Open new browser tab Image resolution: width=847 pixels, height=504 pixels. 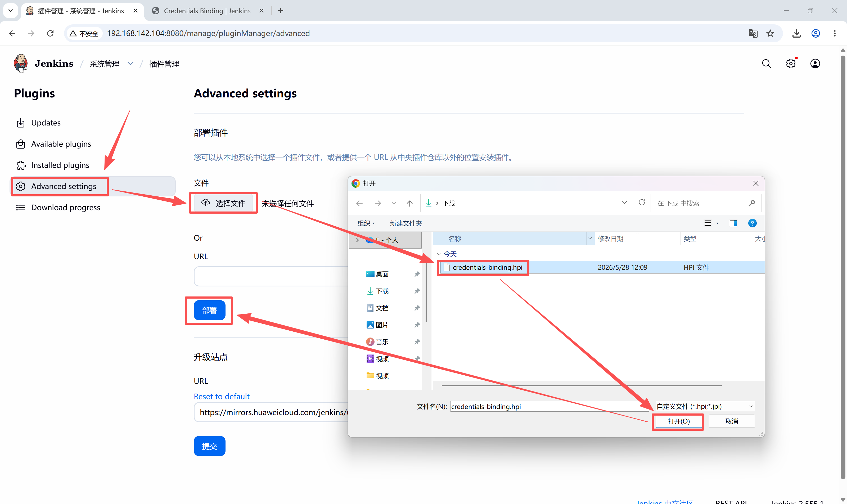(281, 11)
